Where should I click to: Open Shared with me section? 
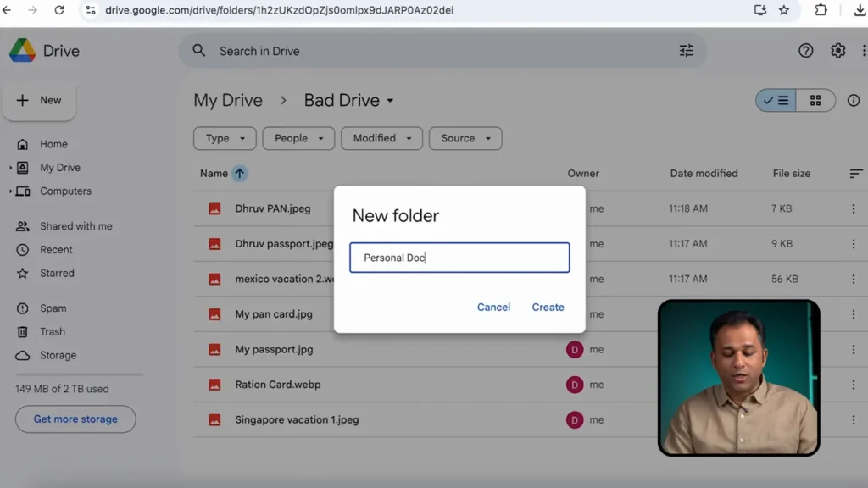click(75, 225)
